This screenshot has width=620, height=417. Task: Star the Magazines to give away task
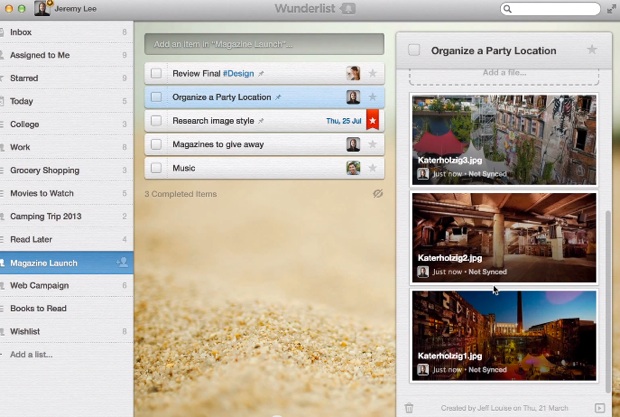tap(372, 144)
